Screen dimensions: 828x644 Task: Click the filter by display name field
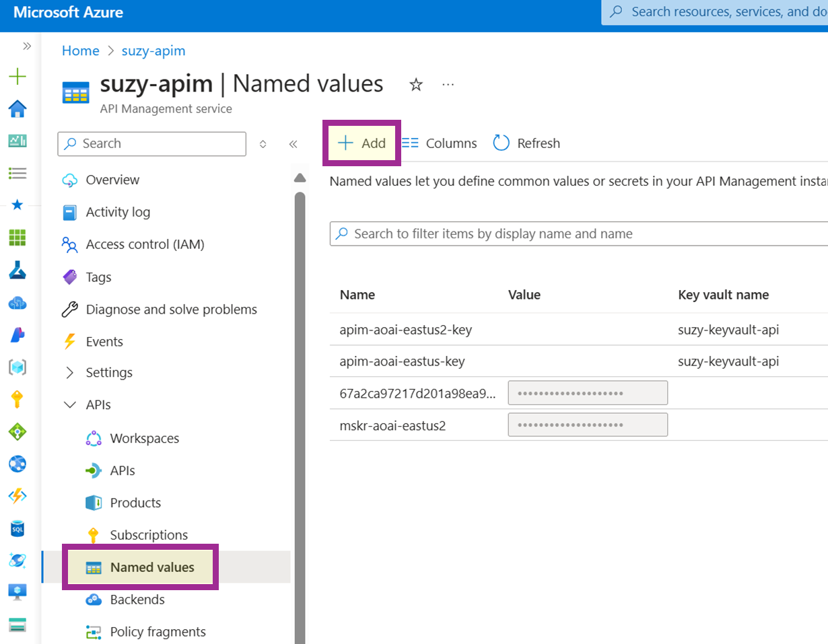coord(579,234)
